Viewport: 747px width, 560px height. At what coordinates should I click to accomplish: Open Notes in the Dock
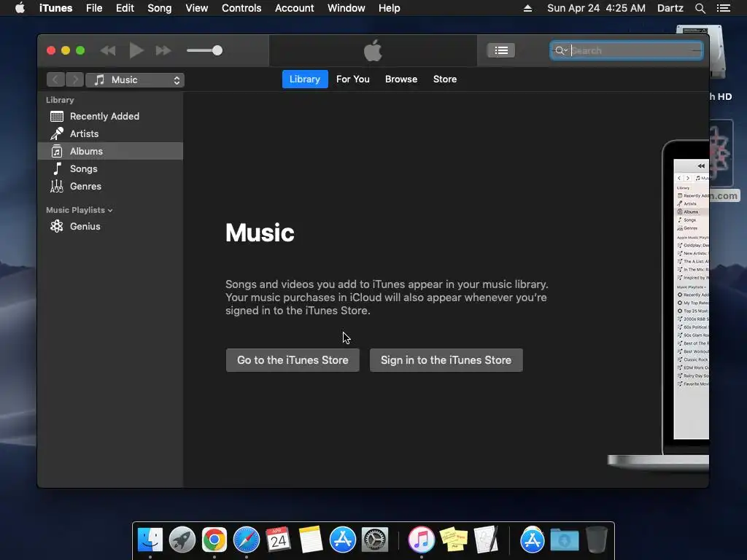point(310,540)
